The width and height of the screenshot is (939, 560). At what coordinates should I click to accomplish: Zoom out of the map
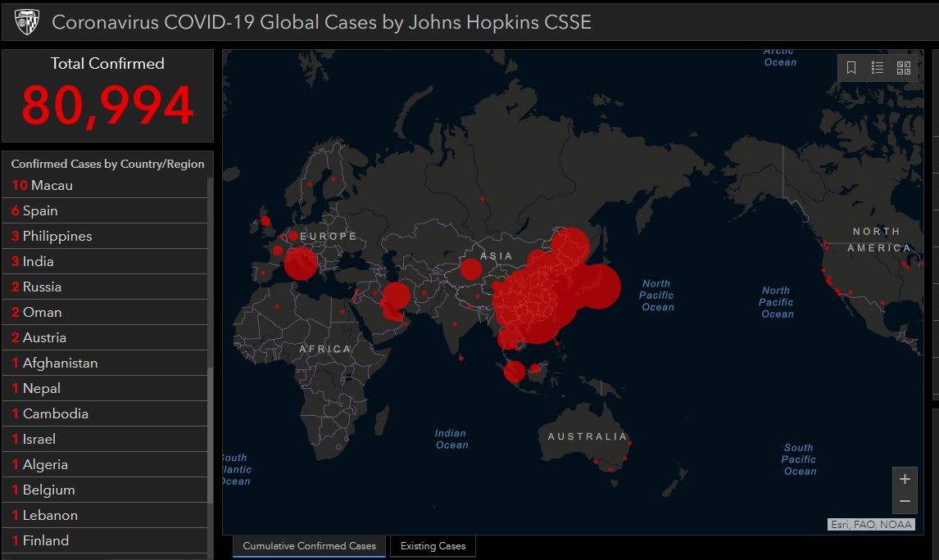[905, 501]
